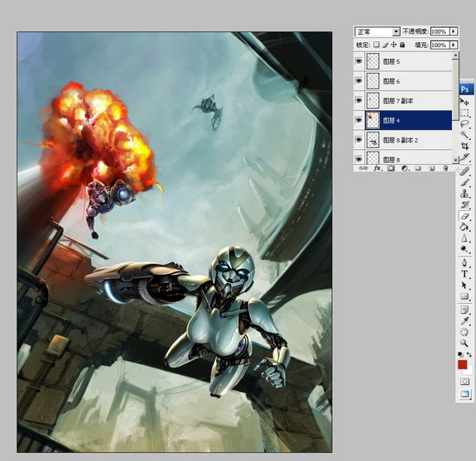The width and height of the screenshot is (476, 461).
Task: Select the Crop tool
Action: [x=464, y=146]
